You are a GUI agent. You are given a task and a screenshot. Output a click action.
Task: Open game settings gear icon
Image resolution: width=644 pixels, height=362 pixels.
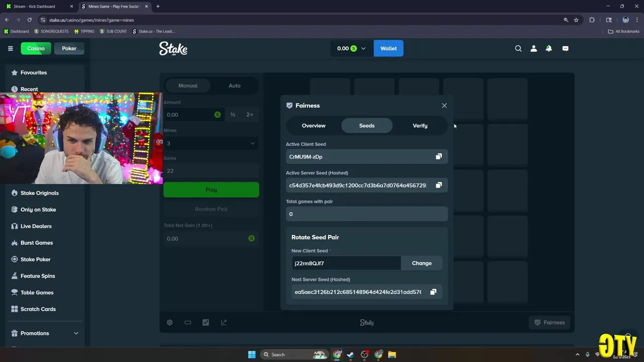[x=170, y=323]
